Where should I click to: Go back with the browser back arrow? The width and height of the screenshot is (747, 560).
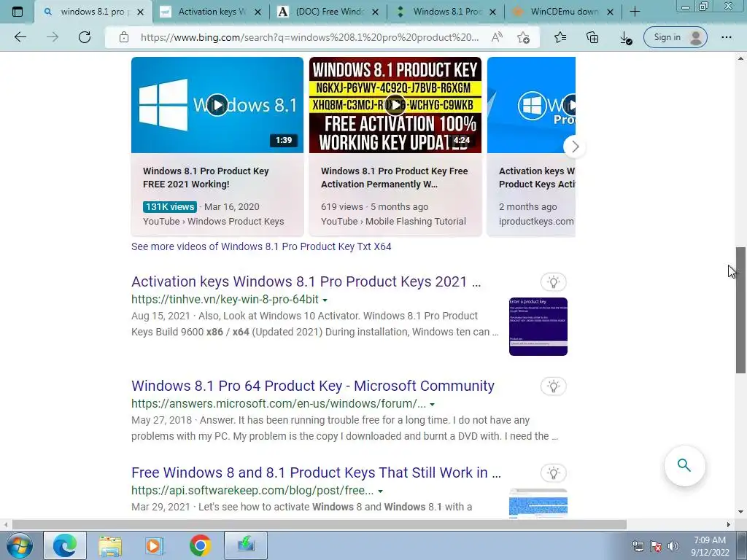tap(20, 37)
